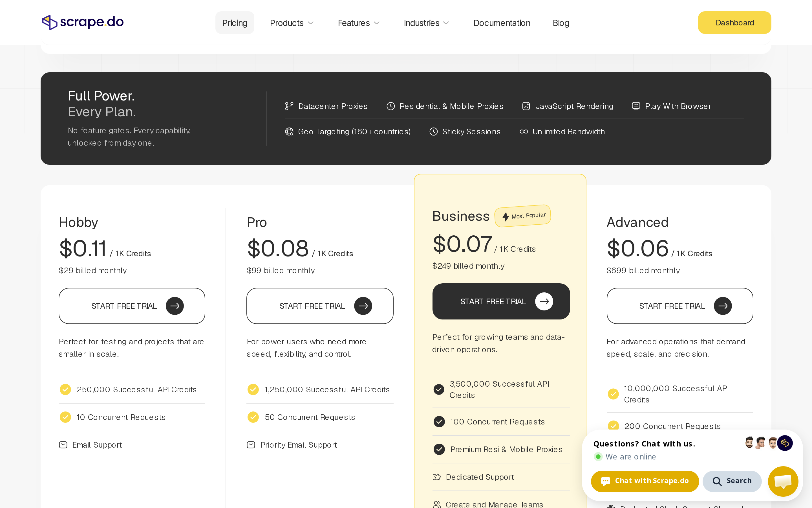Click the Unlimited Bandwidth label

click(568, 132)
